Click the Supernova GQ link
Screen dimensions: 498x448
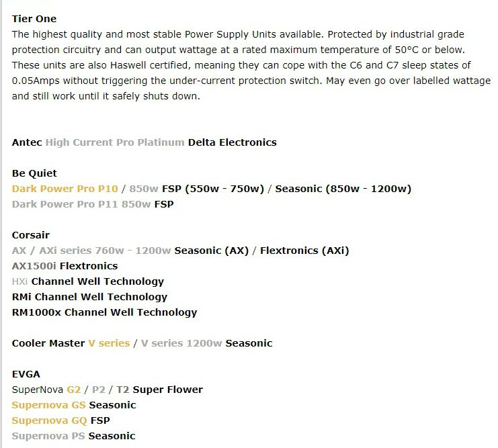tap(49, 420)
